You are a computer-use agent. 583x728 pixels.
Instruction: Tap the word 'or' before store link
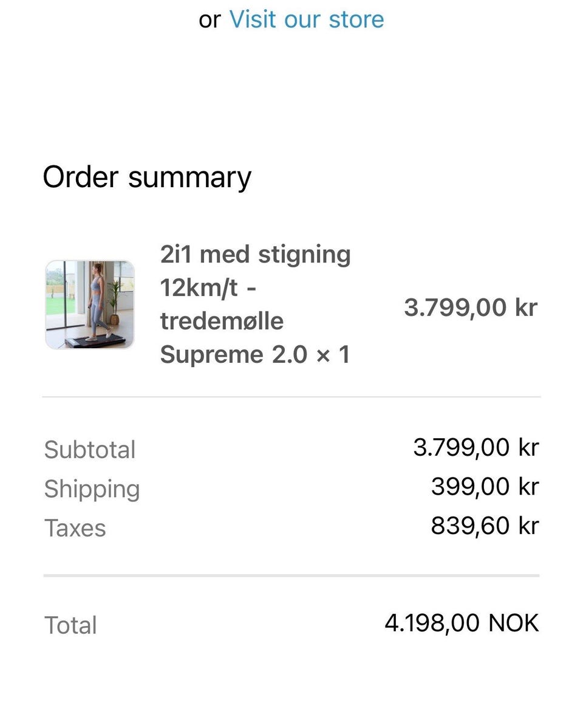pyautogui.click(x=210, y=21)
